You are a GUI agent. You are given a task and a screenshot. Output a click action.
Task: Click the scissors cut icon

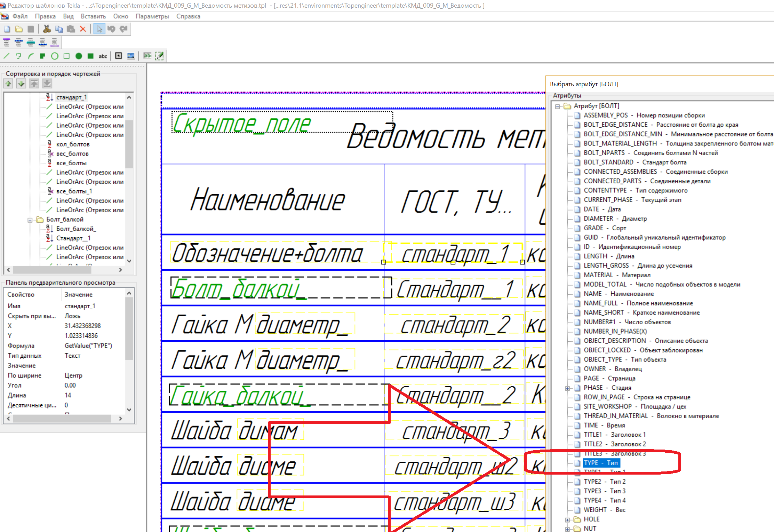[x=47, y=29]
